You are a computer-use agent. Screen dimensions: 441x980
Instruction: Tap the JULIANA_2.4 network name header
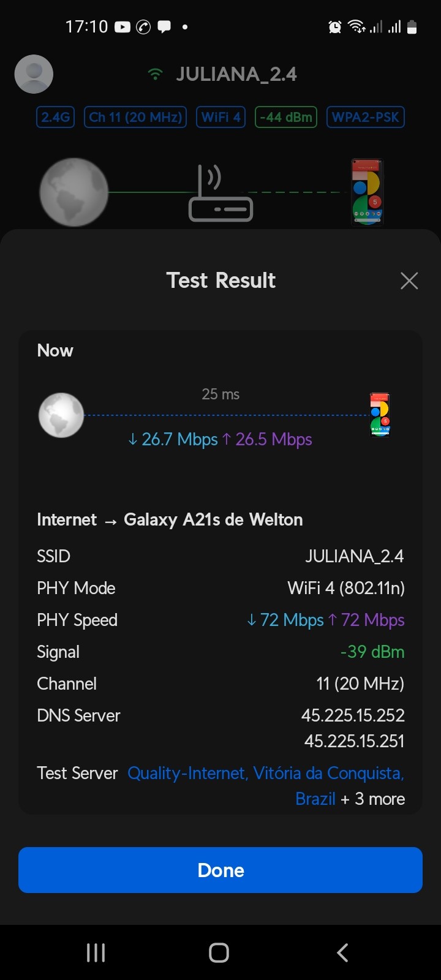(236, 74)
